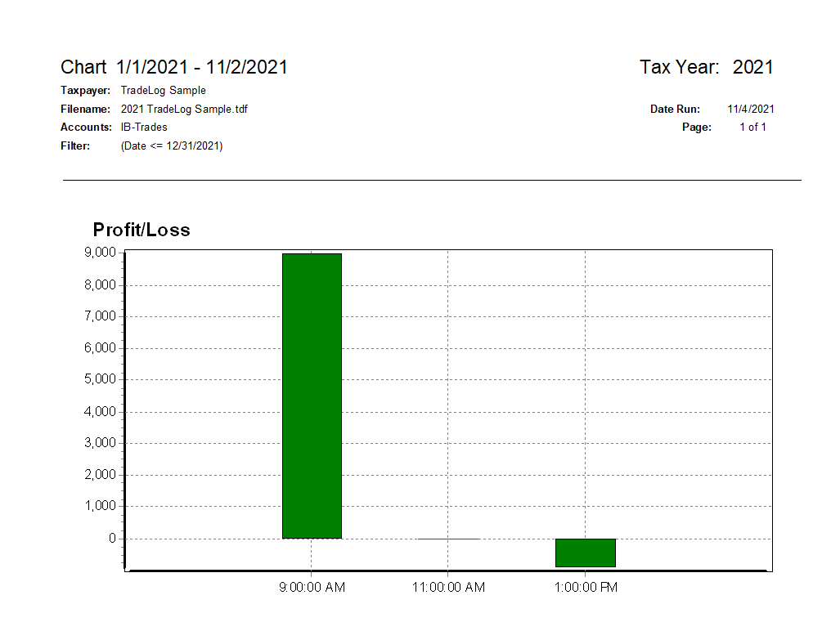840x640 pixels.
Task: Click the 5,000 y-axis value
Action: [100, 379]
